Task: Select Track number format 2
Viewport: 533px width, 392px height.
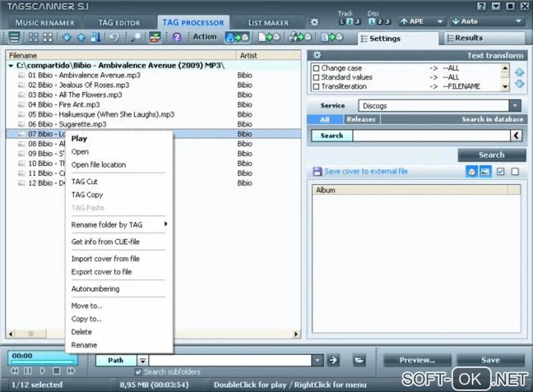Action: (x=349, y=21)
